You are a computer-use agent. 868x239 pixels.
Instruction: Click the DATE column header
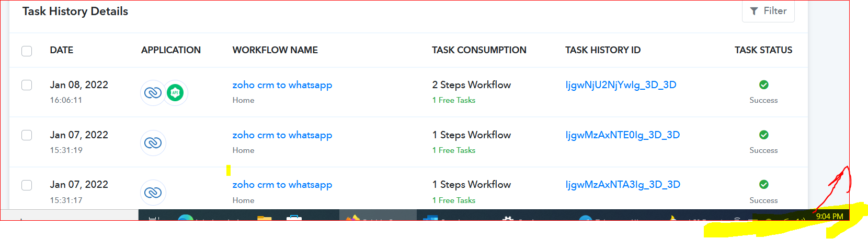point(62,50)
